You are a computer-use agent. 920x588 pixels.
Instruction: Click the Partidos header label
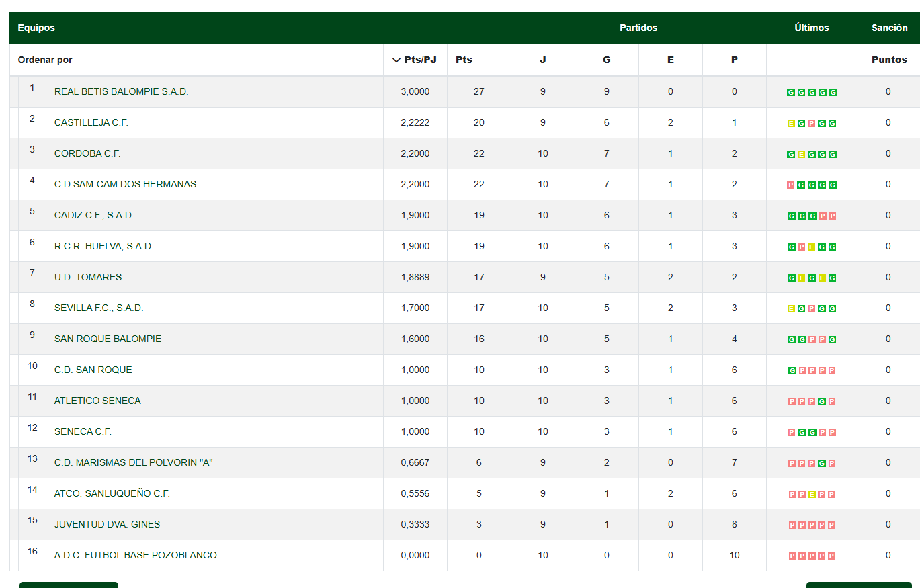point(638,28)
